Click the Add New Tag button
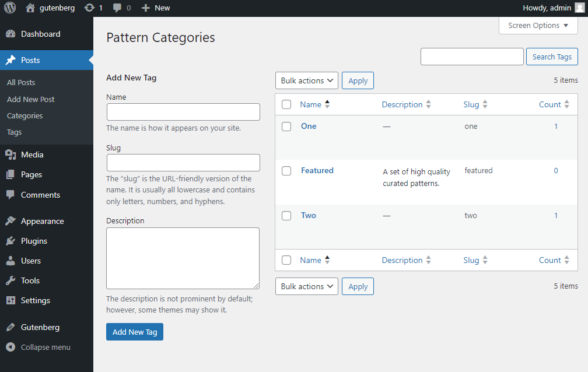 [134, 332]
